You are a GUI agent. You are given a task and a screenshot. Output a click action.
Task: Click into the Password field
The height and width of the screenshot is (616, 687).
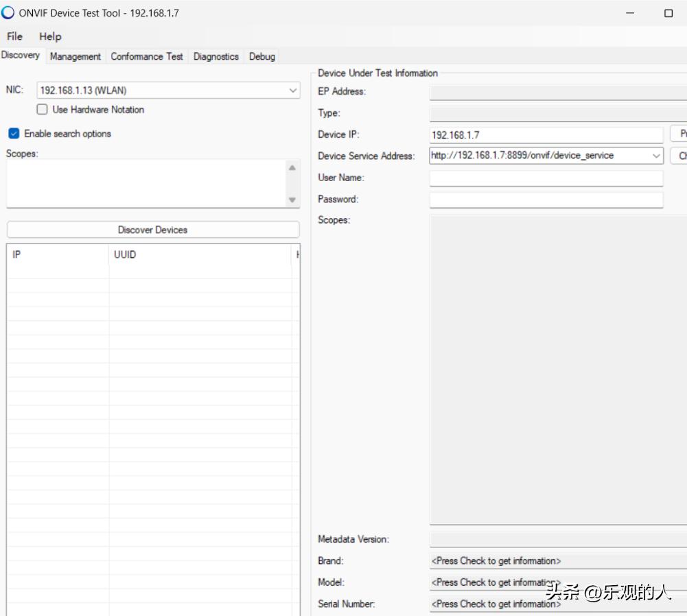[x=546, y=200]
